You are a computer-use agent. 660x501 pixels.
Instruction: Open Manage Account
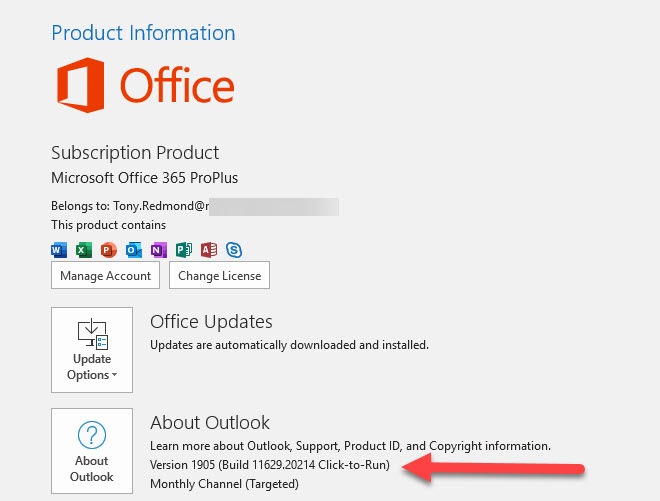click(x=105, y=275)
